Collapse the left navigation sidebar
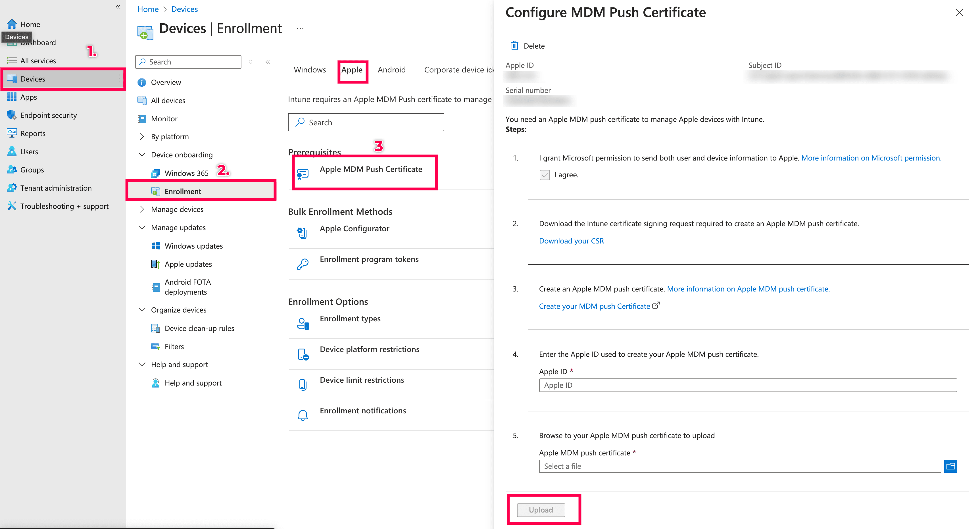The width and height of the screenshot is (980, 529). [x=118, y=7]
